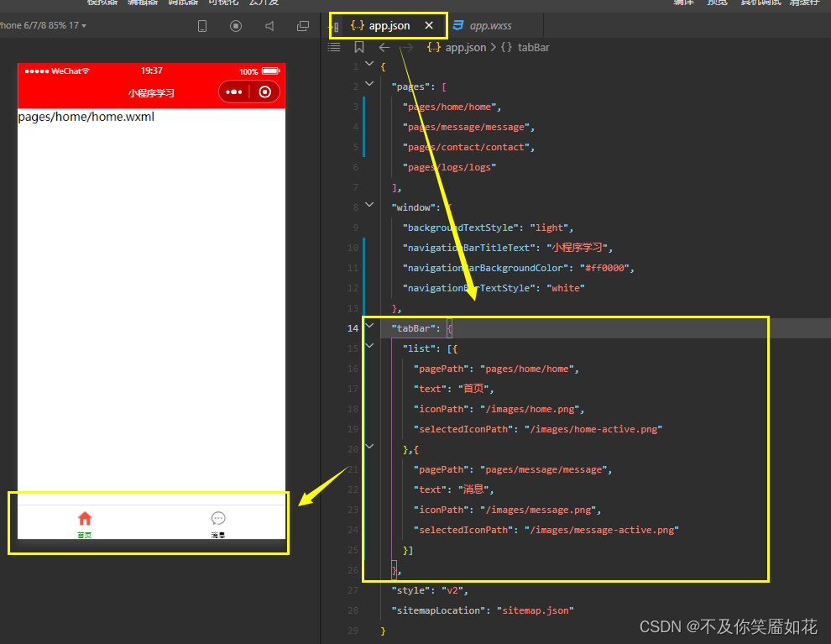Click the "light" value of backgroundTextStyle
Viewport: 831px width, 644px height.
[549, 228]
